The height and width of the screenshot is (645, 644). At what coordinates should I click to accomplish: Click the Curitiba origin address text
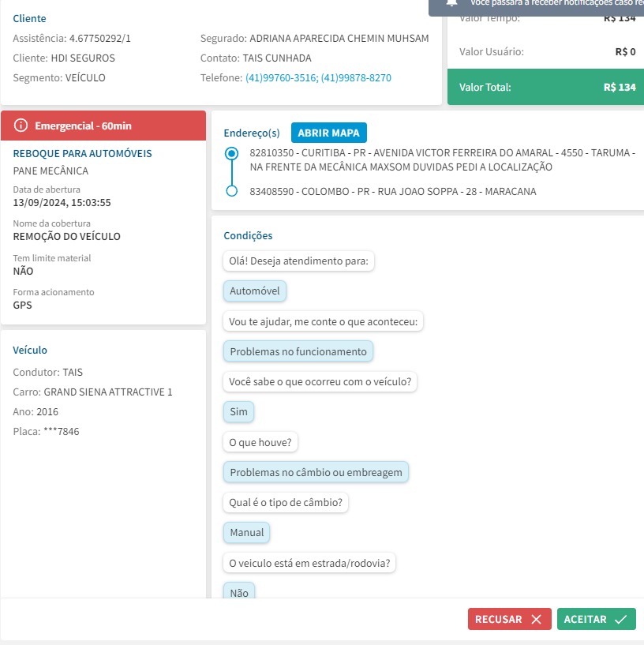point(442,159)
